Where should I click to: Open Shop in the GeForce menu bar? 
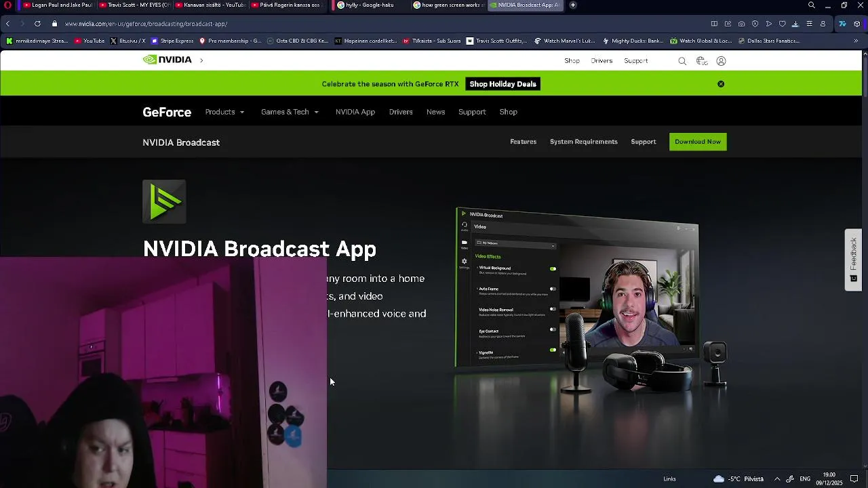point(508,112)
